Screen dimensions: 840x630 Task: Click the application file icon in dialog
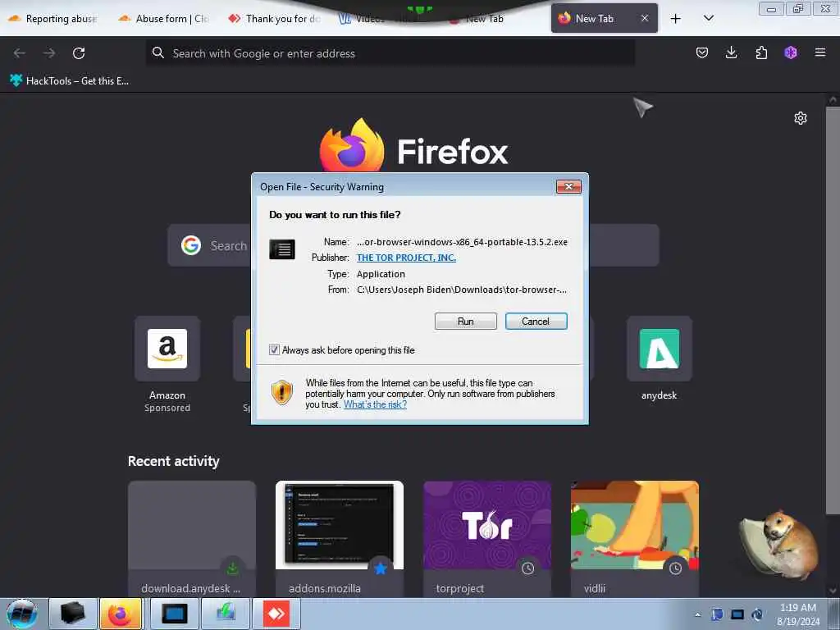(x=282, y=249)
